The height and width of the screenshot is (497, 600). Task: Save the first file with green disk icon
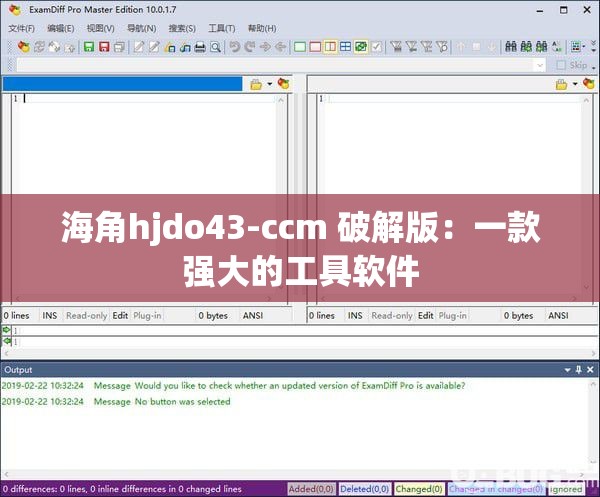(89, 47)
